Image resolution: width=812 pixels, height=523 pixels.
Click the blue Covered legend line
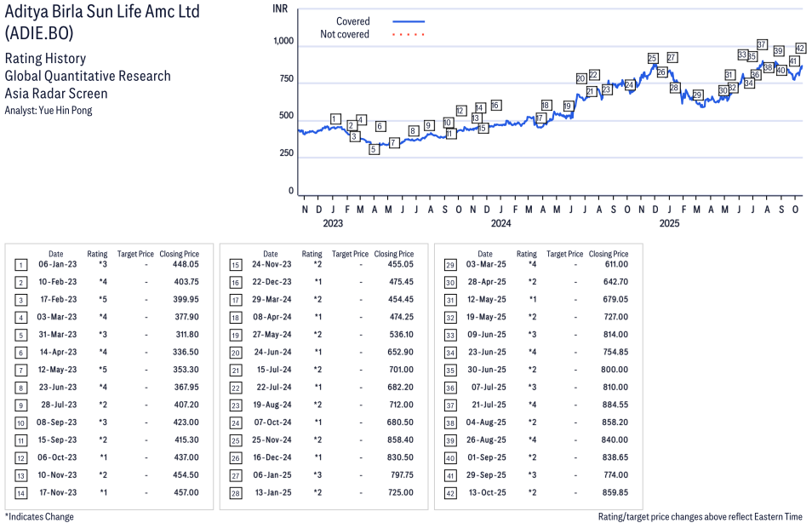[x=409, y=21]
